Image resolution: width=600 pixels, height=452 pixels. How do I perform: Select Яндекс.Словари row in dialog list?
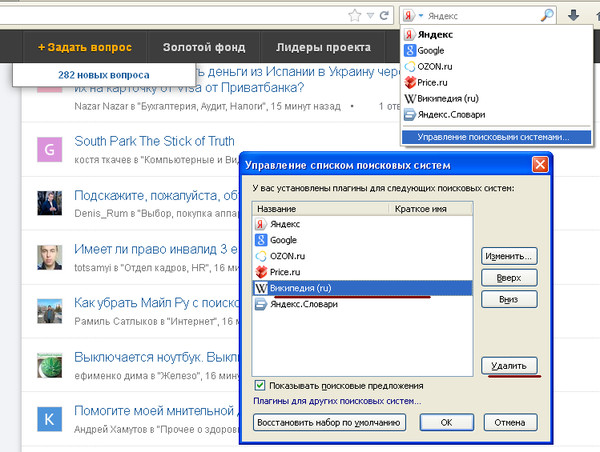(x=363, y=304)
